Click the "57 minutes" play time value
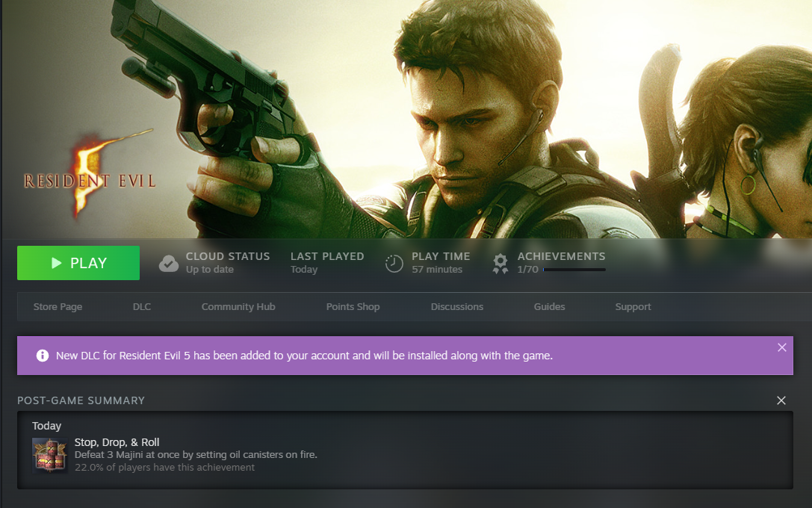812x508 pixels. point(437,269)
